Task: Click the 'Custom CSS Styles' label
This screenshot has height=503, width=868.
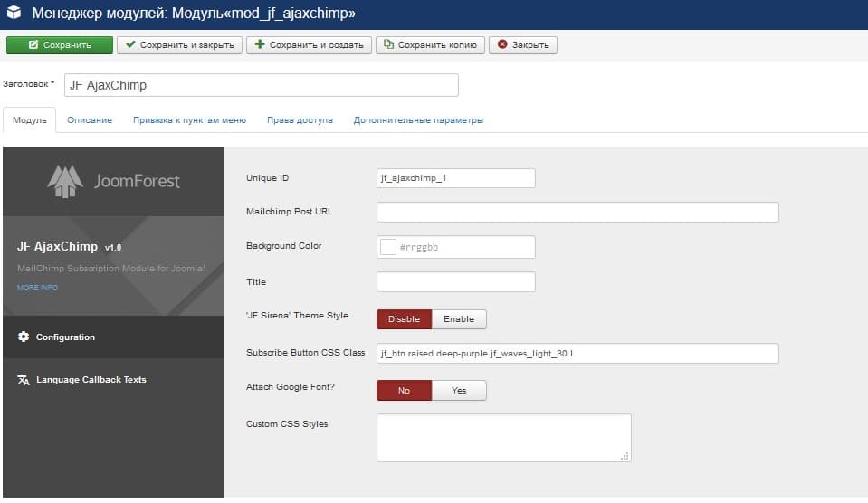Action: (x=287, y=424)
